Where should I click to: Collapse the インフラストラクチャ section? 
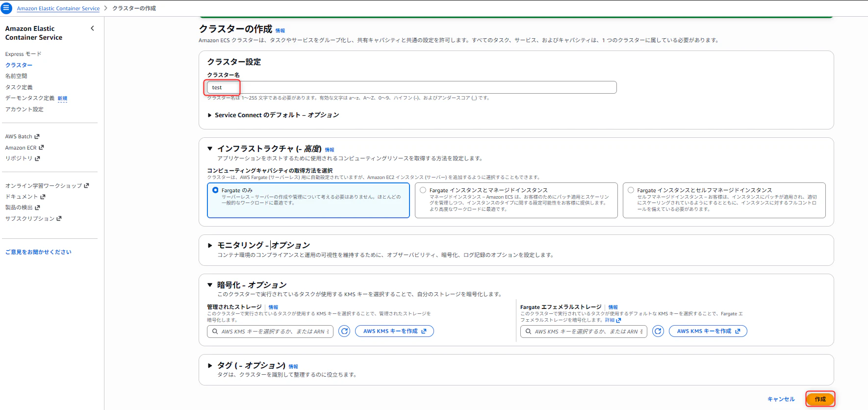click(210, 148)
